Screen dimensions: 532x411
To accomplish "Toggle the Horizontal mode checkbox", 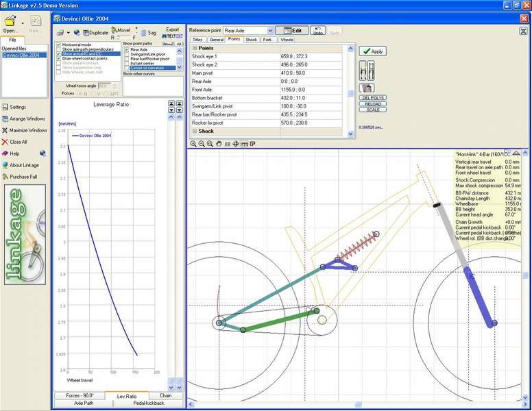I will click(59, 45).
